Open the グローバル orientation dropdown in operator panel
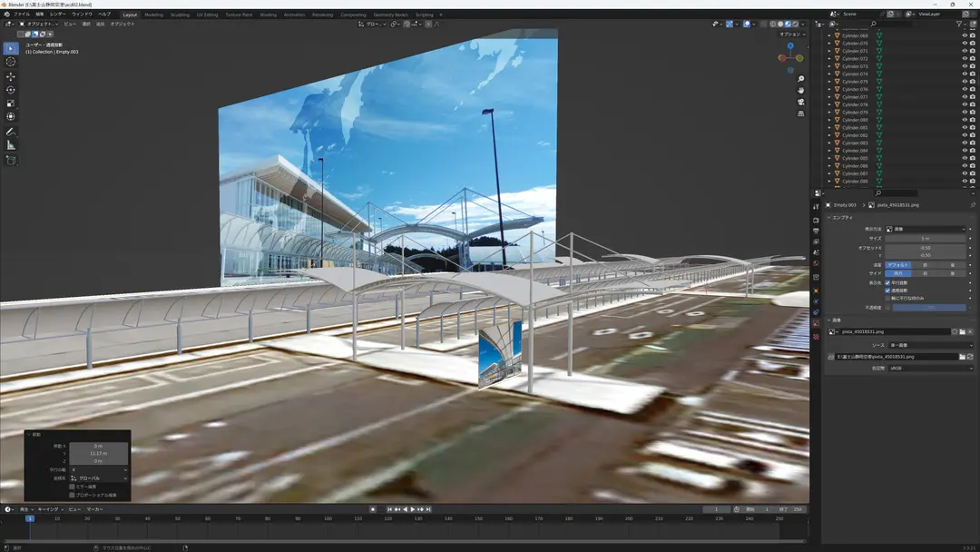The image size is (980, 552). (99, 478)
